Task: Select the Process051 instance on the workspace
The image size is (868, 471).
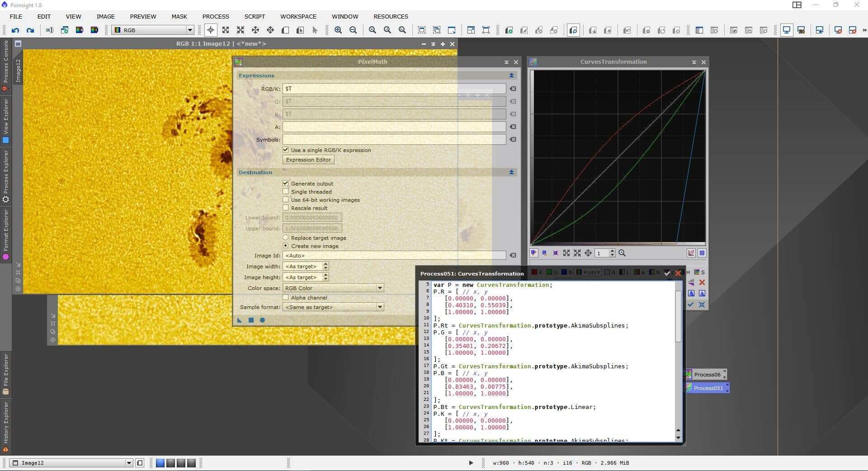Action: coord(708,388)
